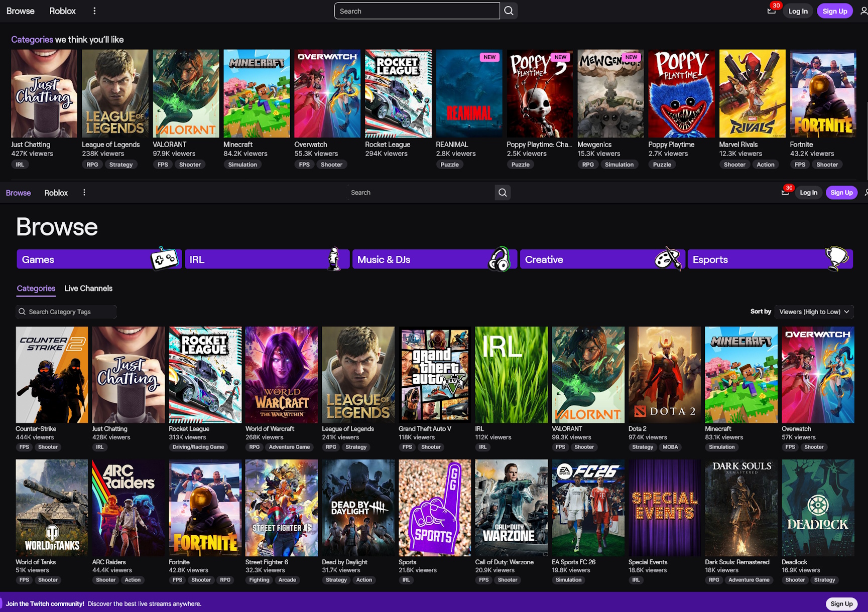Open the Creative category button

click(x=602, y=259)
